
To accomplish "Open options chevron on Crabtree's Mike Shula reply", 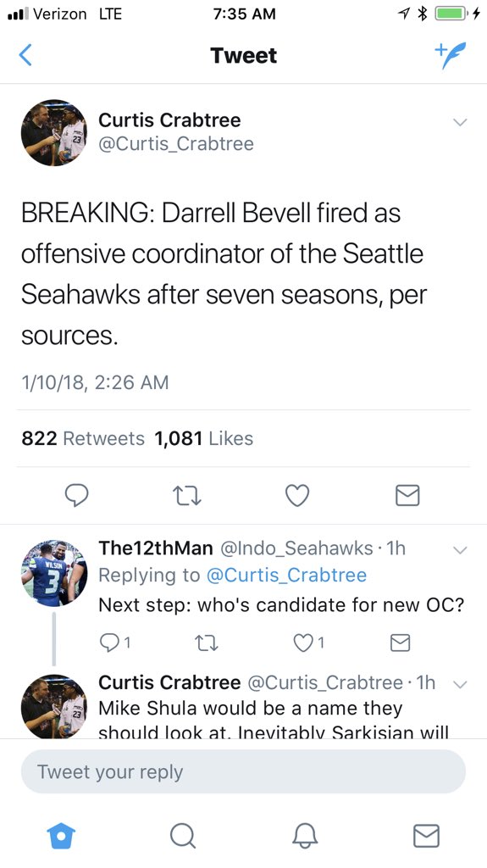I will pos(460,685).
